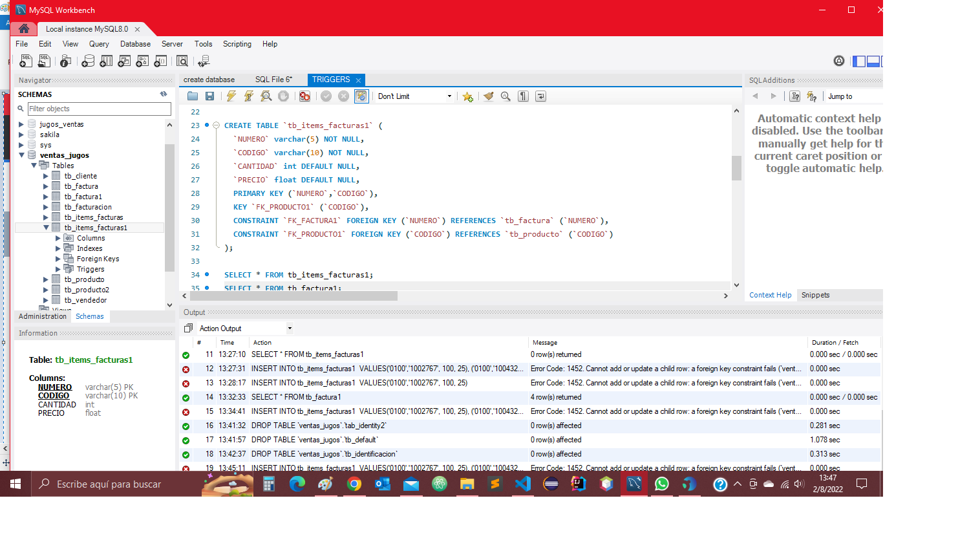Expand tb_cliente table node
The height and width of the screenshot is (551, 980).
pos(45,176)
